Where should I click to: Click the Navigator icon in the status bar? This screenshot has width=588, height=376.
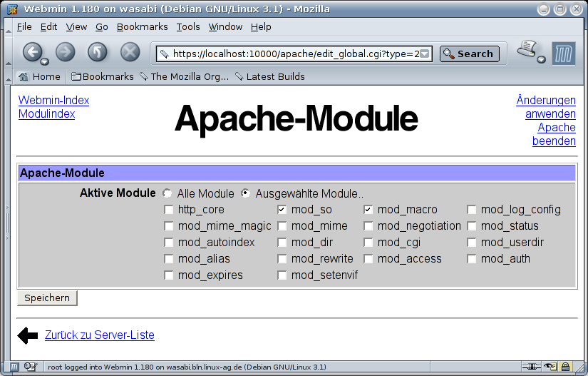click(x=14, y=367)
